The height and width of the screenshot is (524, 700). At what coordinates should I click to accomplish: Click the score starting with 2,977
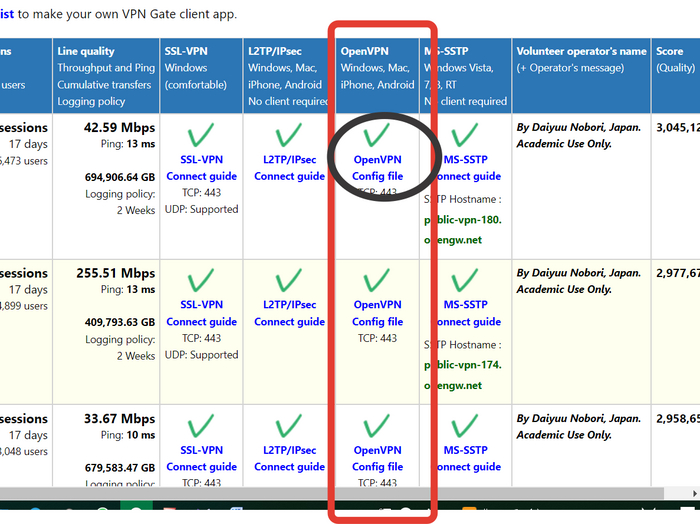[x=678, y=273]
